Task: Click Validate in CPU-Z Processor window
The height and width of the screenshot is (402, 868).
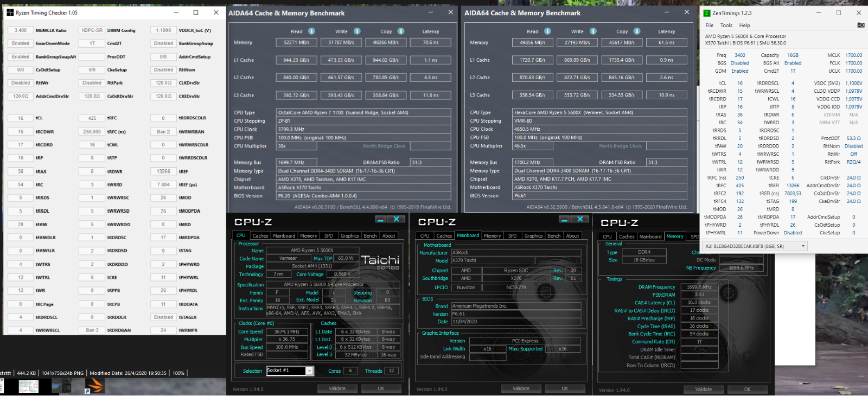Action: [337, 388]
